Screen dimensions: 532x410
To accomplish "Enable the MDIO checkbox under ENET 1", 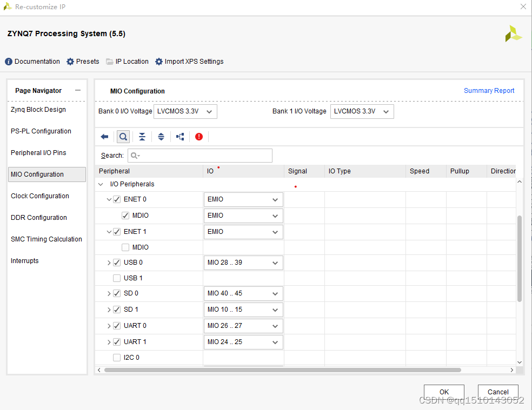I will click(125, 247).
